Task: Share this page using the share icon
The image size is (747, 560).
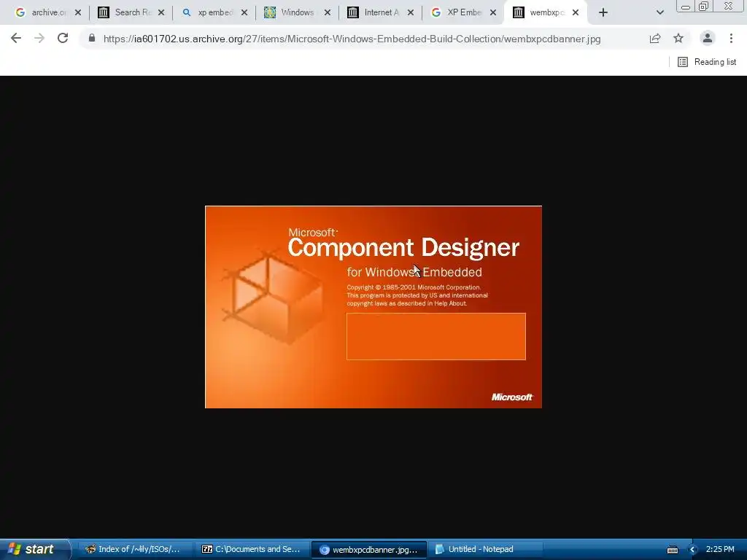Action: (x=655, y=38)
